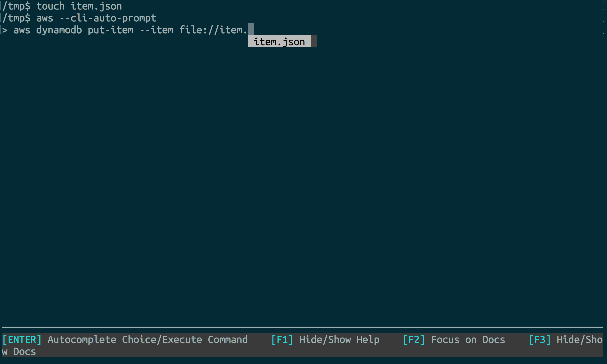The image size is (607, 364).
Task: Click the Focus on Docs label
Action: (x=468, y=340)
